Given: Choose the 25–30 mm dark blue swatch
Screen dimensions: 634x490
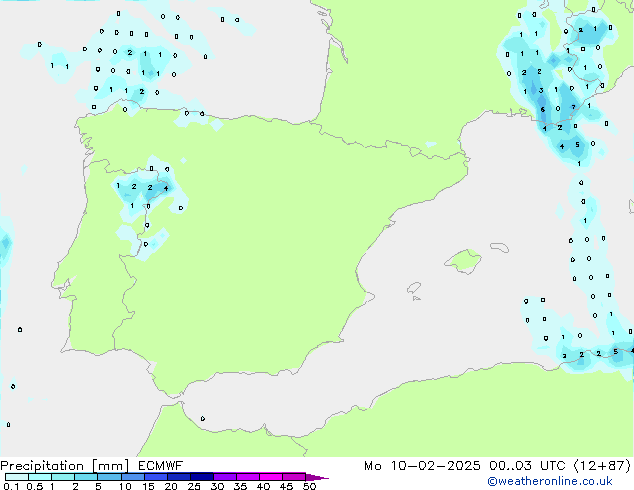Looking at the screenshot, I should [x=202, y=477].
